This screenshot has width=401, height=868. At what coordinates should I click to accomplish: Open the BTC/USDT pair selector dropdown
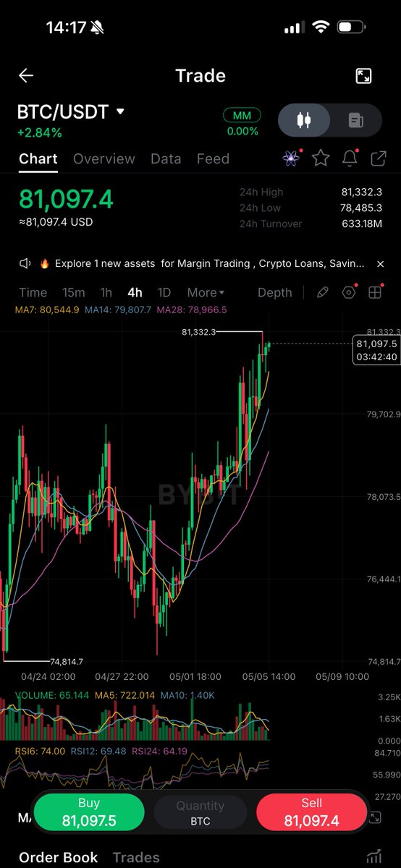[x=71, y=112]
